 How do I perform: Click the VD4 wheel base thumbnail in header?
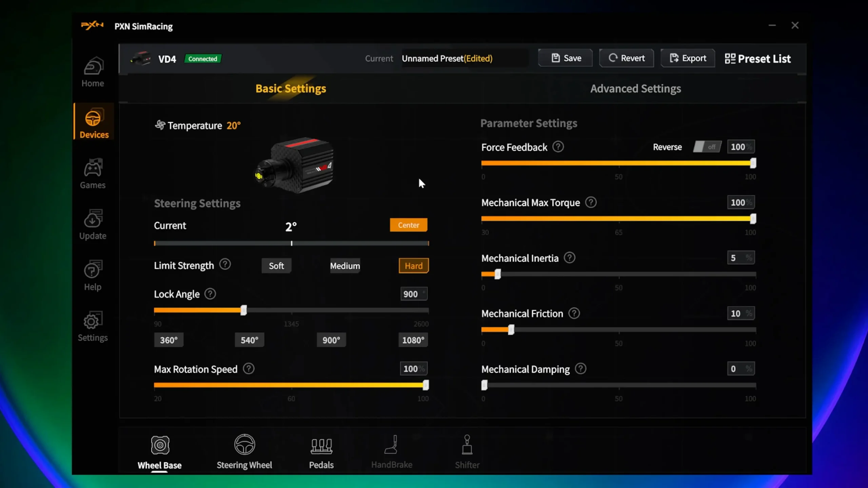[141, 58]
